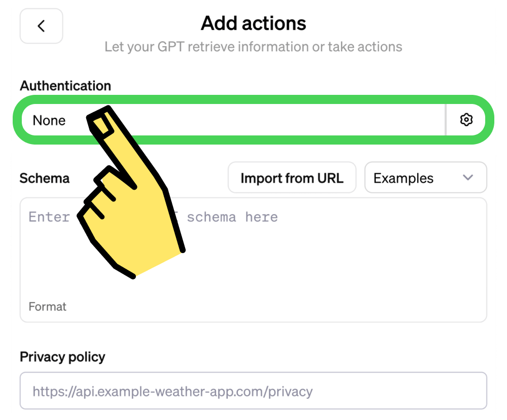The height and width of the screenshot is (420, 507).
Task: Click the Schema section label
Action: tap(45, 178)
